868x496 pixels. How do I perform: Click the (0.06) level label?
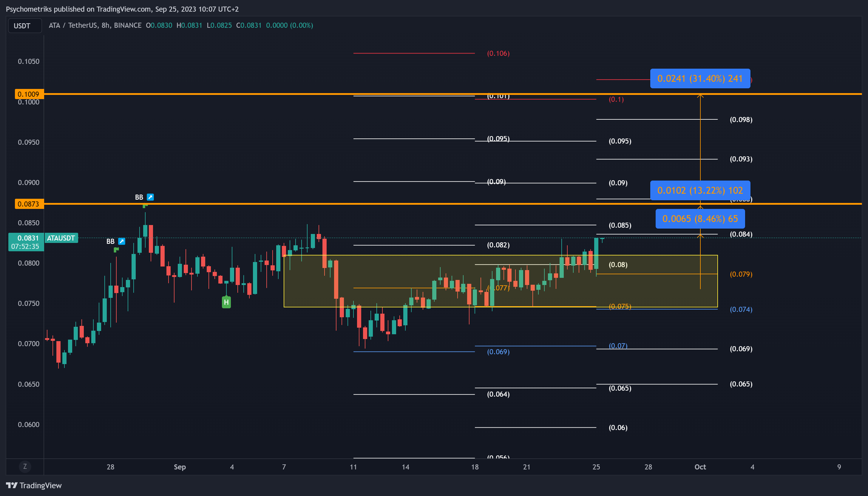[x=618, y=428]
